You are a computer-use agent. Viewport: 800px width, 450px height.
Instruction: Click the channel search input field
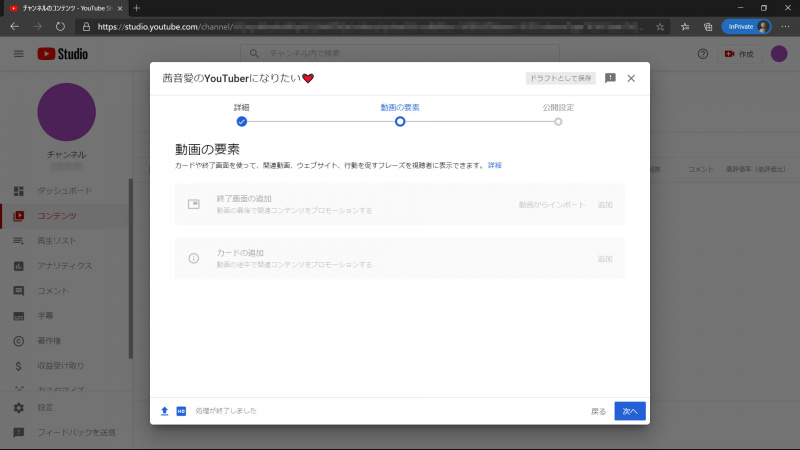pos(400,53)
